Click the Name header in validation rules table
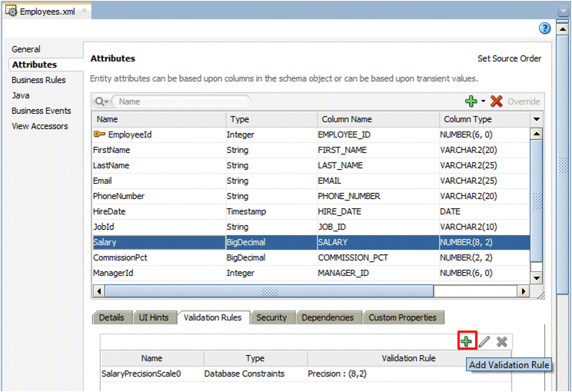This screenshot has width=572, height=392. [x=151, y=358]
